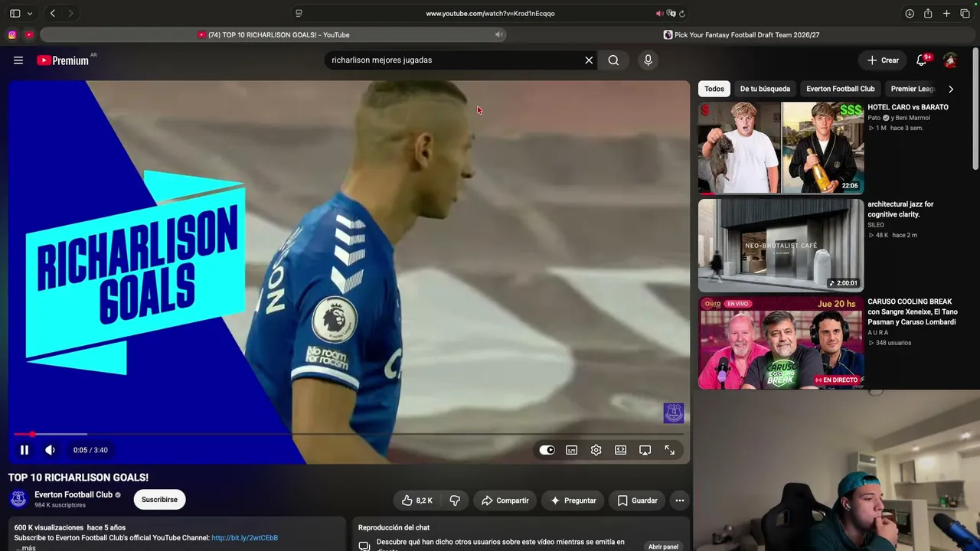Mute audio via address bar speaker
Image resolution: width=980 pixels, height=551 pixels.
[659, 13]
